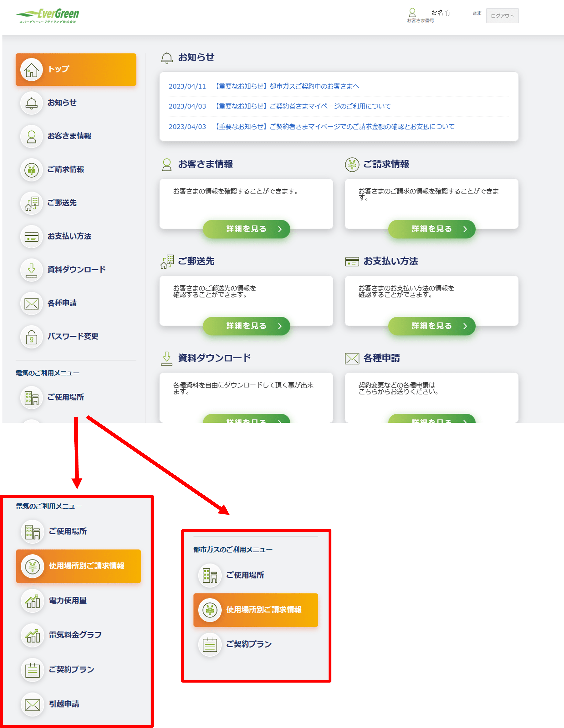Click 詳細を見る under ご郵送先
Image resolution: width=564 pixels, height=728 pixels.
(246, 326)
